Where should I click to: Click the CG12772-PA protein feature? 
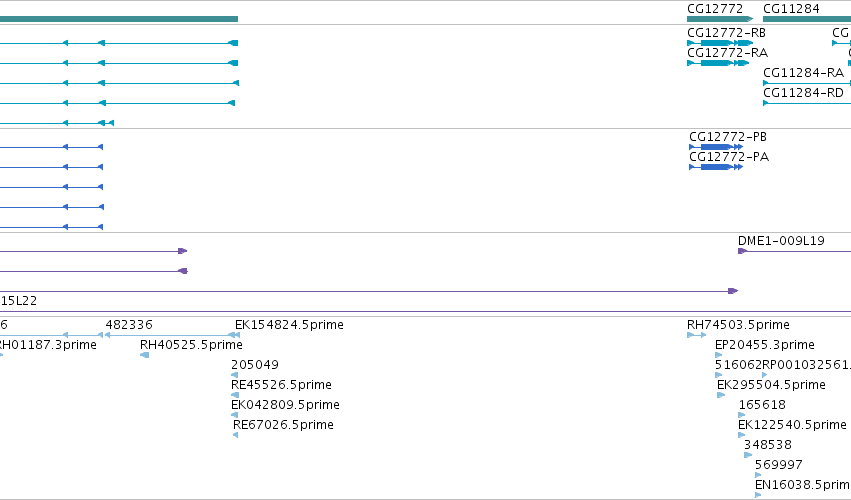click(x=716, y=167)
